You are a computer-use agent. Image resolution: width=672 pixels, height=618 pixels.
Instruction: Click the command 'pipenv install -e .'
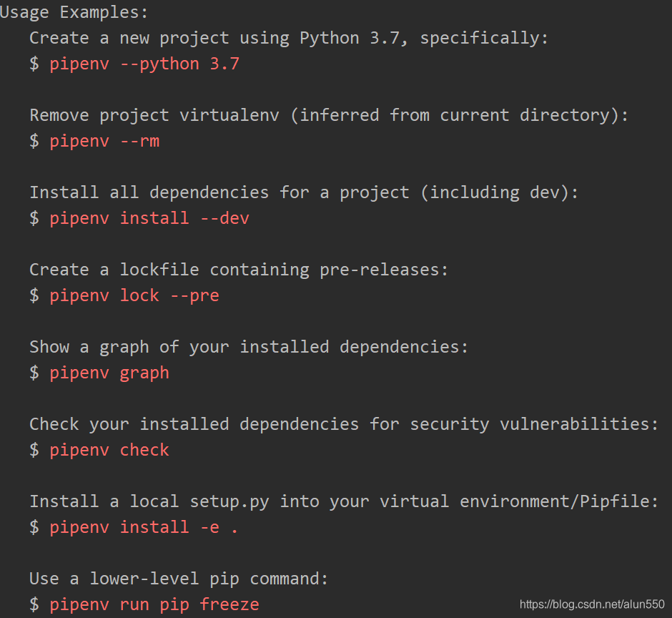(x=144, y=527)
